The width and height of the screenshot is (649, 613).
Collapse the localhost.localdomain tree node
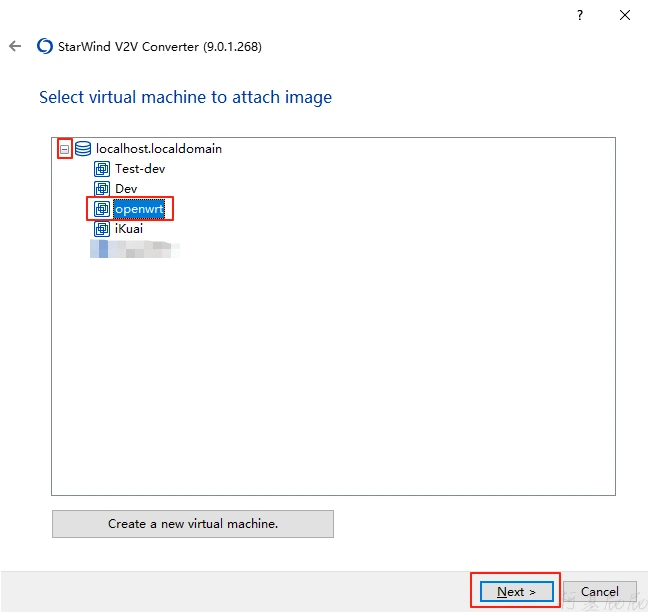pos(64,149)
